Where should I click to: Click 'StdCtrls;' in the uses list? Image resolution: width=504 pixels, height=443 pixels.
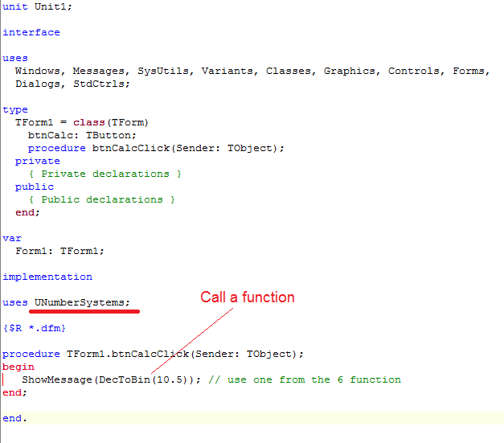[x=101, y=84]
